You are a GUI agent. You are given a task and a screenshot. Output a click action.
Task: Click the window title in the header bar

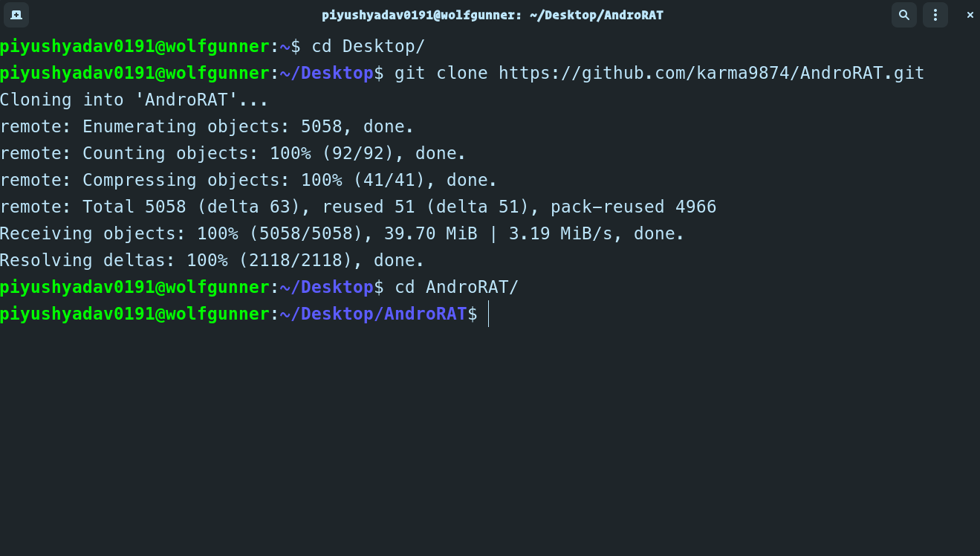[492, 15]
